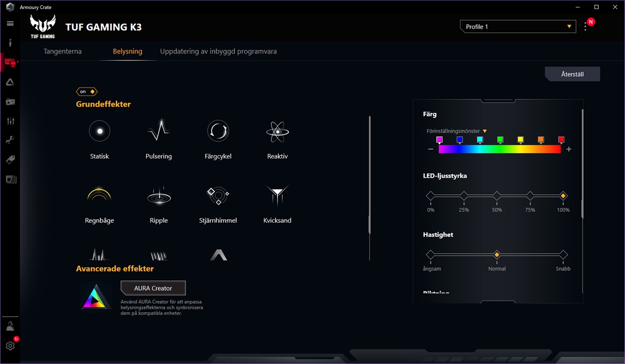Click the Armoury Crate app icon in title bar
Screen dimensions: 625x364
click(x=10, y=7)
